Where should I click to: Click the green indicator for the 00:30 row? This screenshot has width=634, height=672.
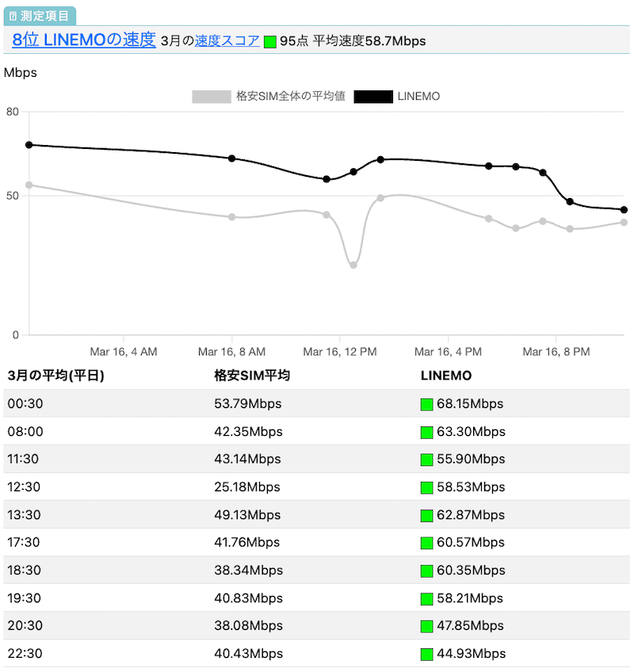click(426, 404)
